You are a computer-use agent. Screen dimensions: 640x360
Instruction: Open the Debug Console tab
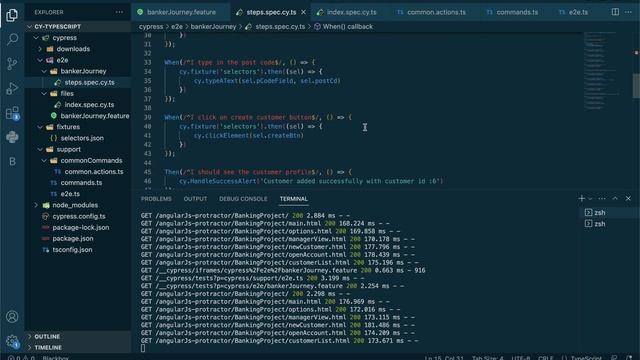click(243, 199)
